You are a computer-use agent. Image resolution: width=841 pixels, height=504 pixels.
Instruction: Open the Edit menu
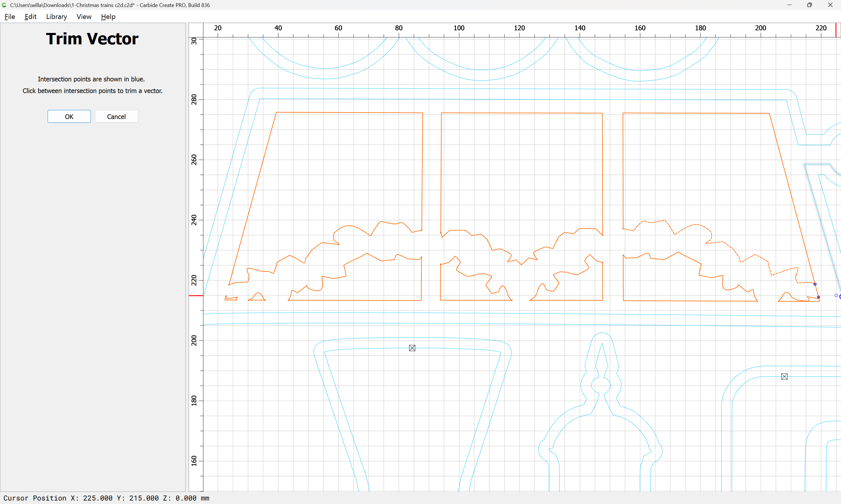tap(30, 17)
